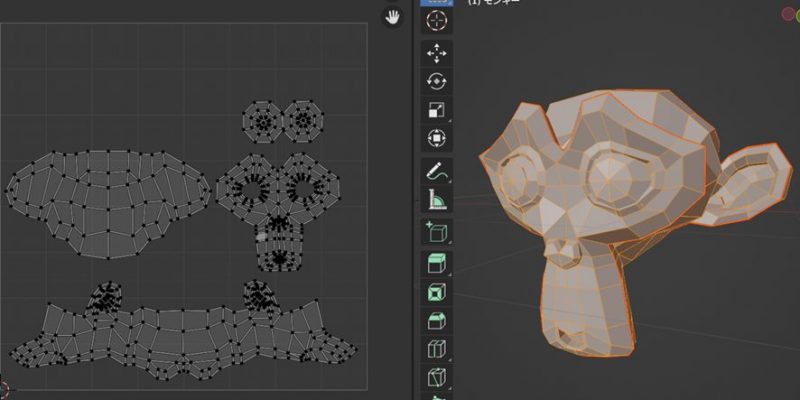Select the Add Cube tool
The width and height of the screenshot is (800, 400).
click(x=436, y=232)
